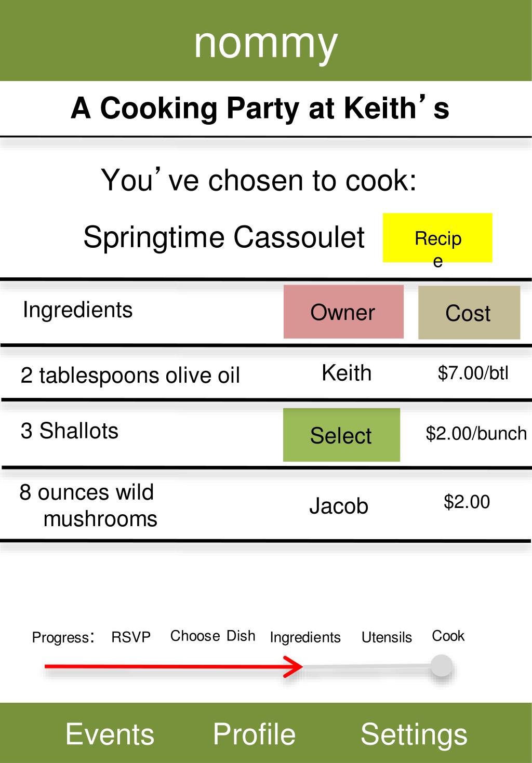Tap the tan Cost column header
The width and height of the screenshot is (532, 763).
[469, 313]
